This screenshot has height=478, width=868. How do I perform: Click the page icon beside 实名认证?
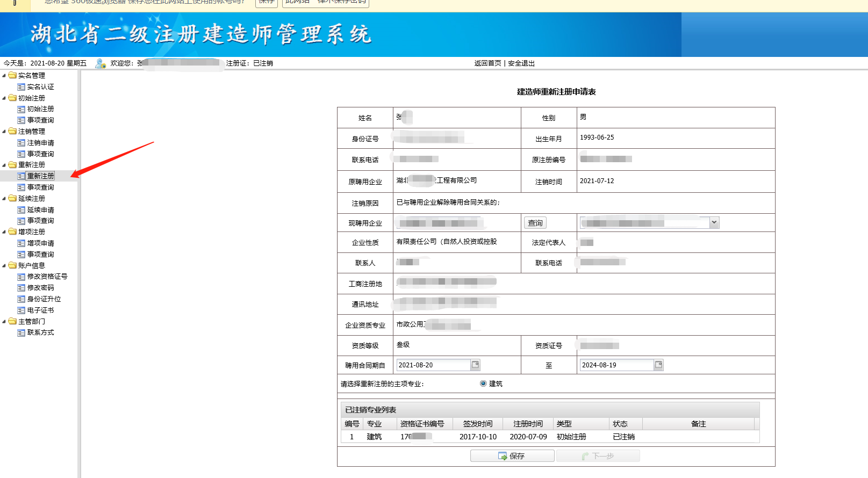21,86
